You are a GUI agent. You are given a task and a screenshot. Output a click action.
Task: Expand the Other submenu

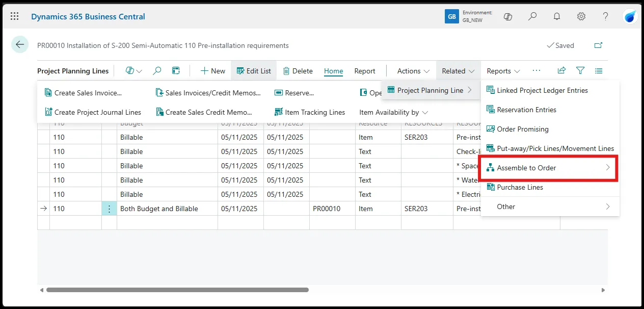point(550,207)
